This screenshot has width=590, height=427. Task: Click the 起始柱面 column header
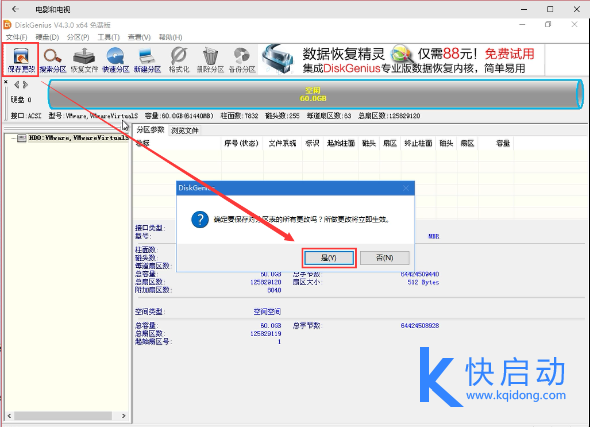[341, 143]
